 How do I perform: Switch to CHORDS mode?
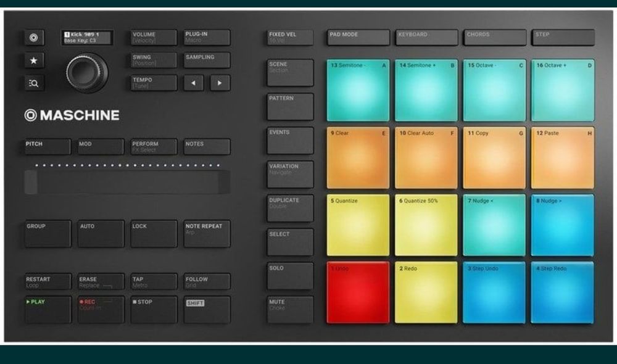(x=495, y=38)
